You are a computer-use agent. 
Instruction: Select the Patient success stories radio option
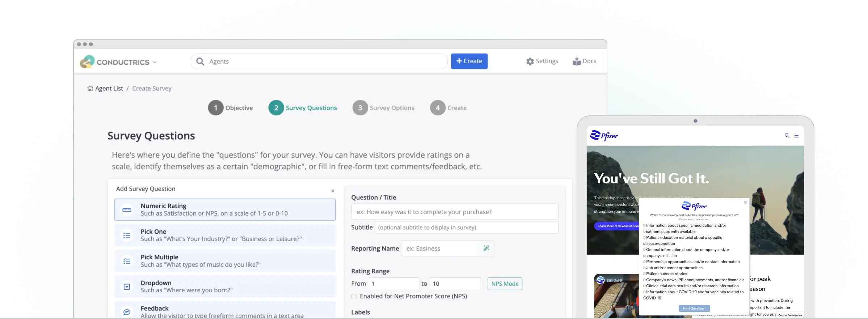pyautogui.click(x=644, y=274)
